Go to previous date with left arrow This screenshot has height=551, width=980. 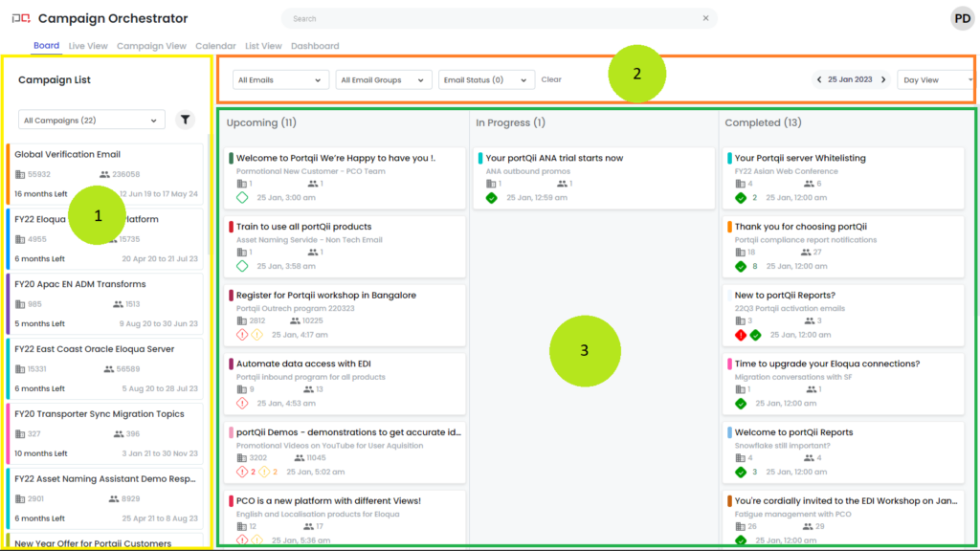tap(819, 80)
